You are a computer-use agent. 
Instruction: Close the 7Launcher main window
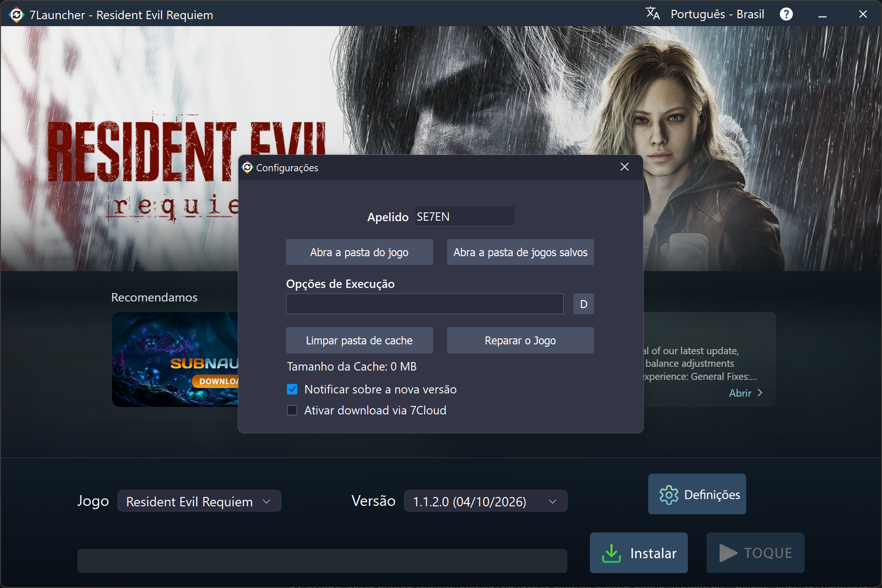[x=863, y=14]
